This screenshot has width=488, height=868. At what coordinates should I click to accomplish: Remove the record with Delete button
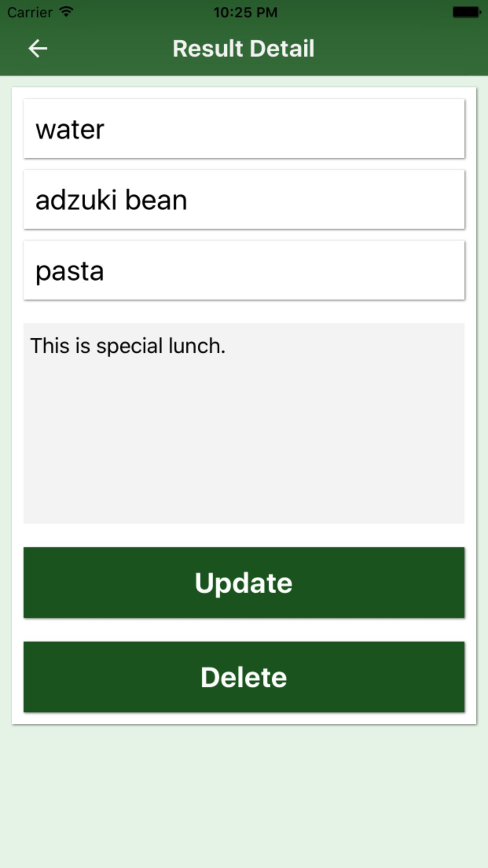pos(244,677)
